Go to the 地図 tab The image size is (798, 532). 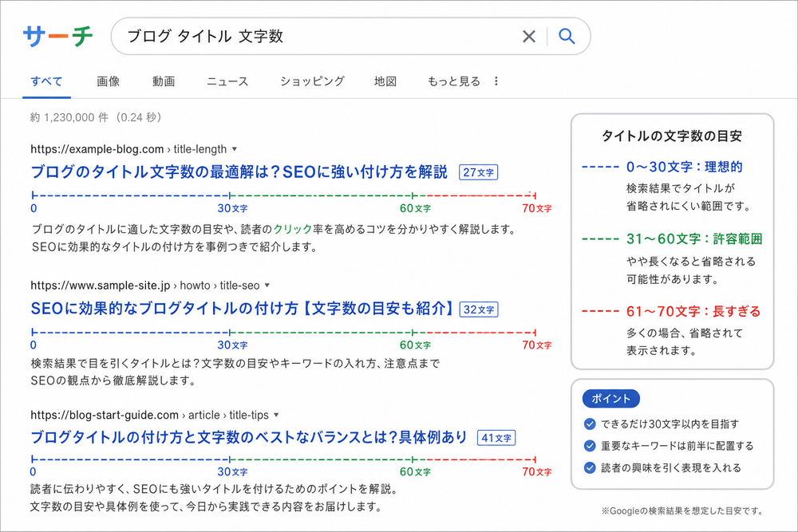pos(385,81)
